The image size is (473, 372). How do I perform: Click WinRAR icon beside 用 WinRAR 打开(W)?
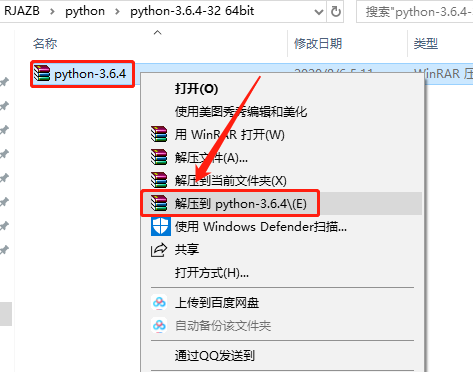click(x=159, y=134)
